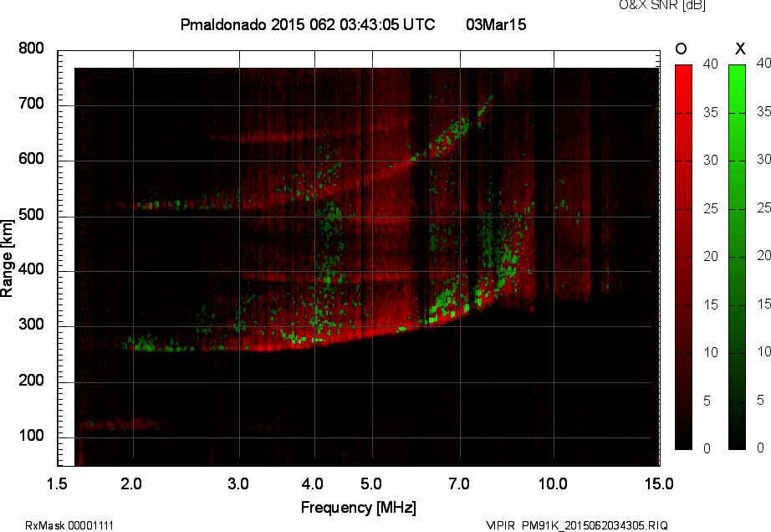Click the 20 tick on the O color bar
The height and width of the screenshot is (532, 771).
(711, 256)
